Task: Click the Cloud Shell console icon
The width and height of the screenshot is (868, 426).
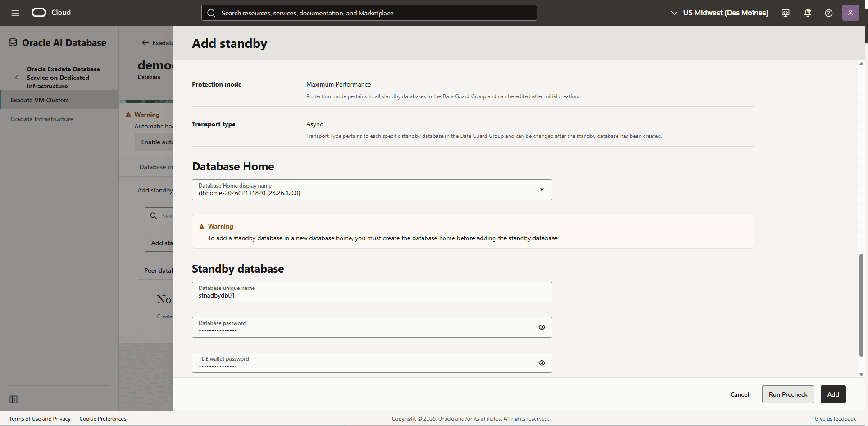Action: (785, 13)
